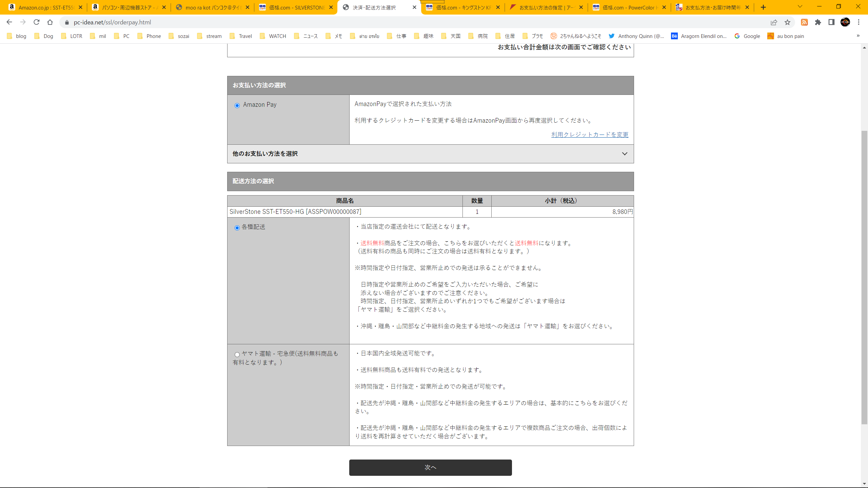Viewport: 868px width, 488px height.
Task: Open the PC bookmark folder
Action: 122,36
